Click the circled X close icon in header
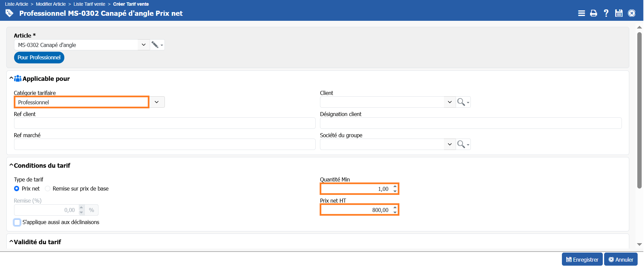The image size is (644, 267). (631, 13)
